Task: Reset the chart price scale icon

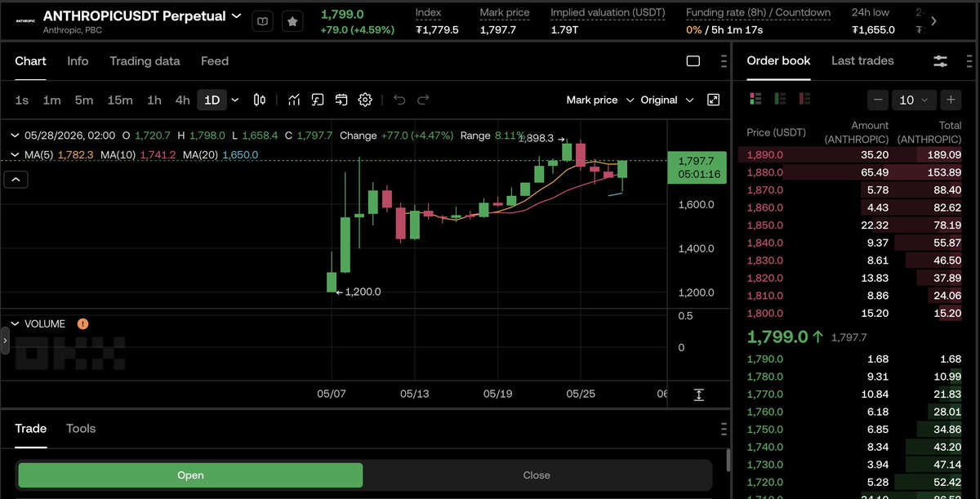Action: [699, 394]
